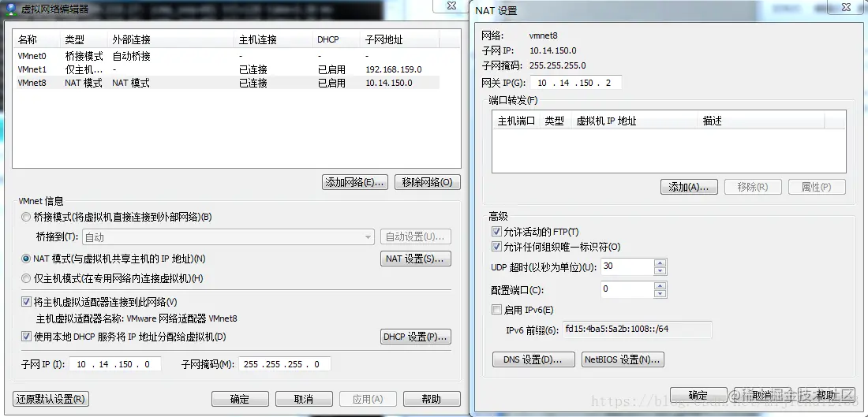Open NetBIOS 设置(N)... button
This screenshot has width=868, height=417.
pyautogui.click(x=623, y=359)
